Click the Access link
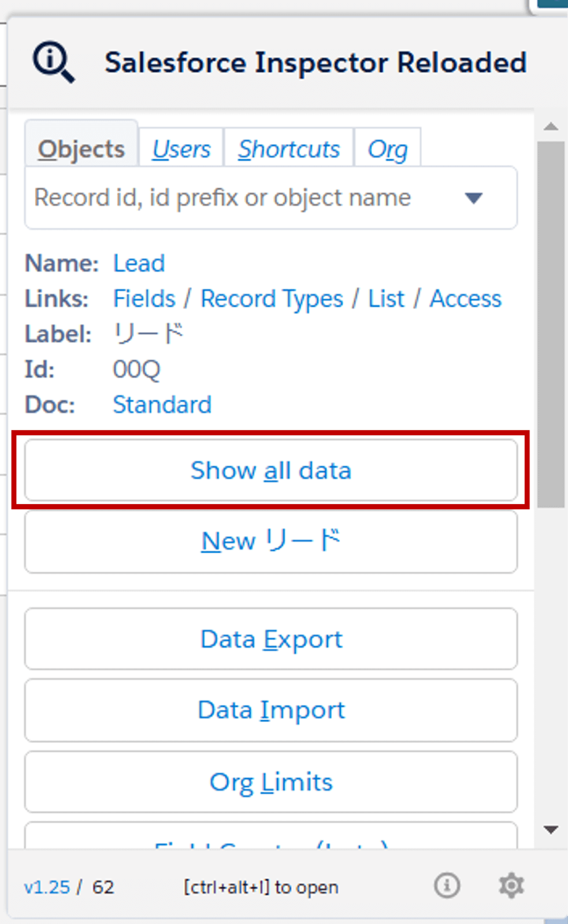 point(465,299)
